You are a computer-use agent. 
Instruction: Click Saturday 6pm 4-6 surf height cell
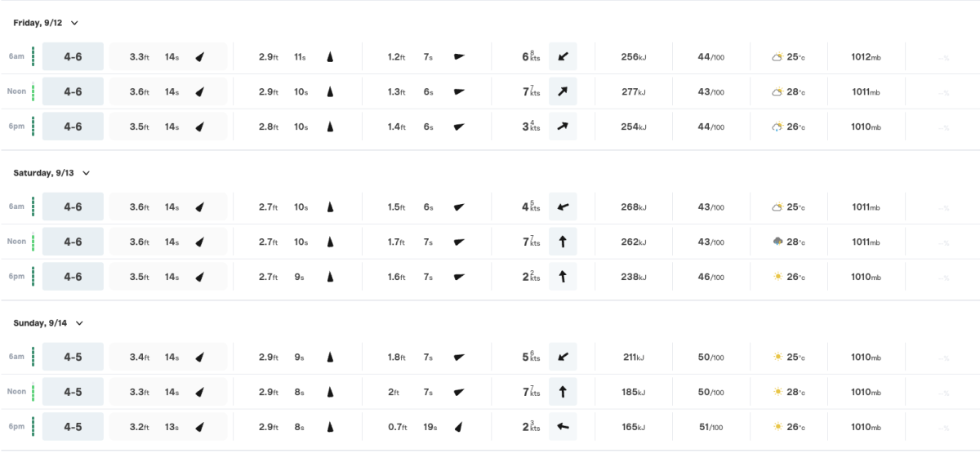pyautogui.click(x=73, y=277)
